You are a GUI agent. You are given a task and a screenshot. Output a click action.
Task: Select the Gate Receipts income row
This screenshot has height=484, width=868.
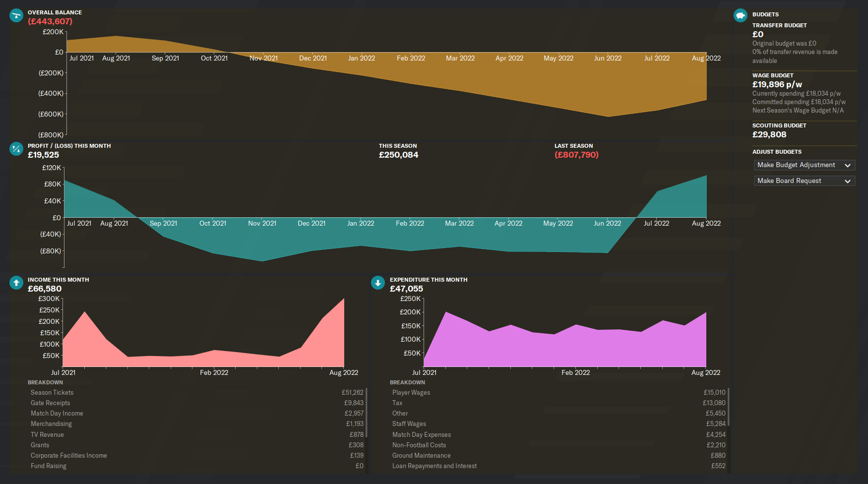[197, 403]
